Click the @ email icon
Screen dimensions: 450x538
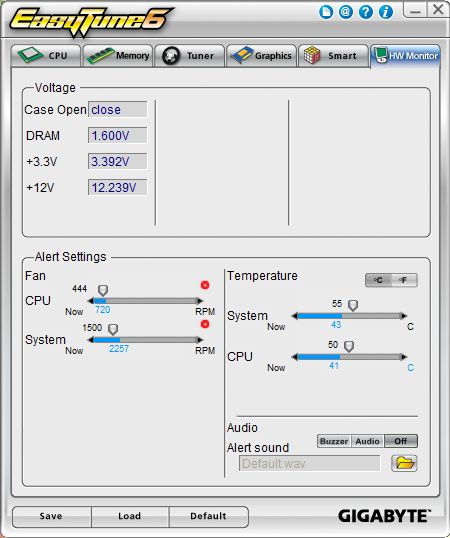346,12
